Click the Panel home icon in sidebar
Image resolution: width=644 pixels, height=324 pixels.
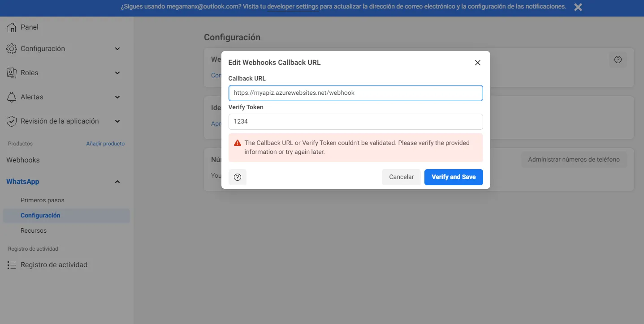pos(12,27)
